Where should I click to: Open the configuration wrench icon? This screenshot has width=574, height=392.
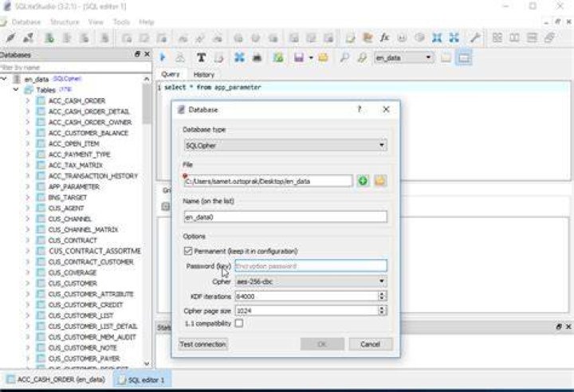[475, 37]
